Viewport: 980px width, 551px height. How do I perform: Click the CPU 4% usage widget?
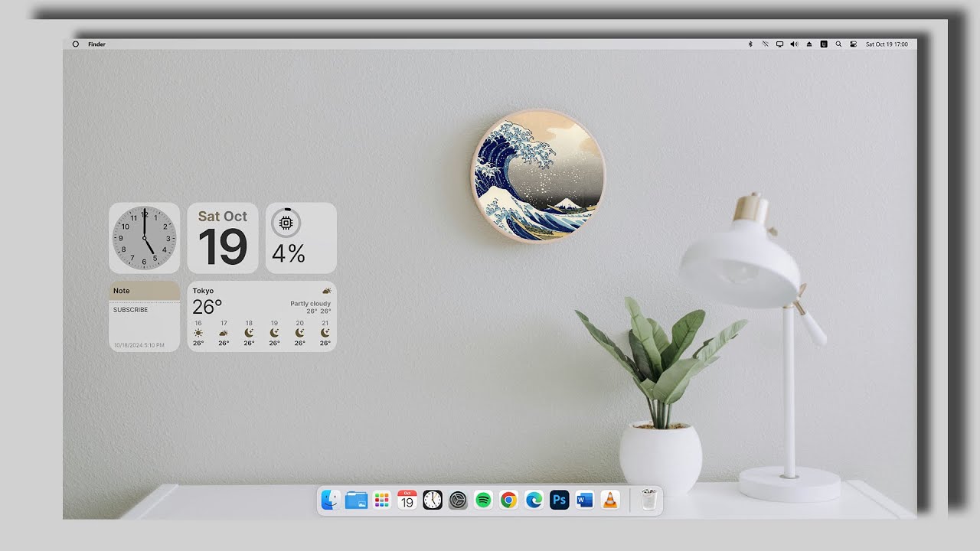(301, 238)
